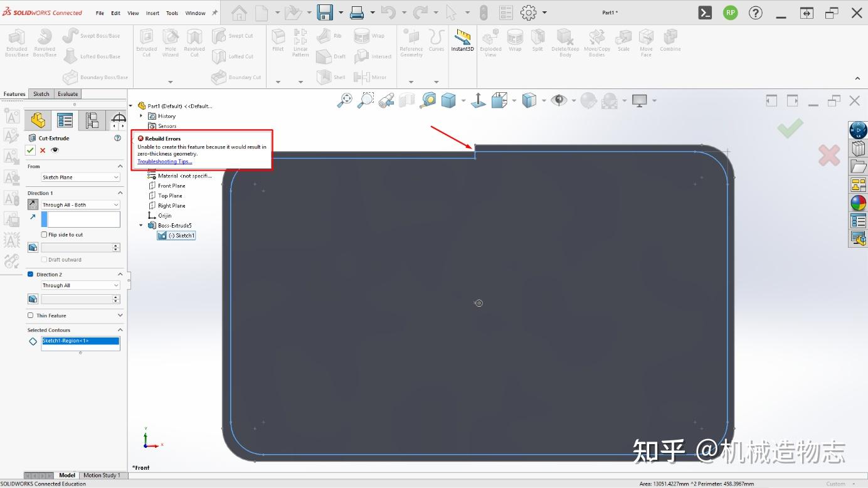Open the Appearances color wheel in the task pane
Screen dimensions: 868x488
pos(857,203)
